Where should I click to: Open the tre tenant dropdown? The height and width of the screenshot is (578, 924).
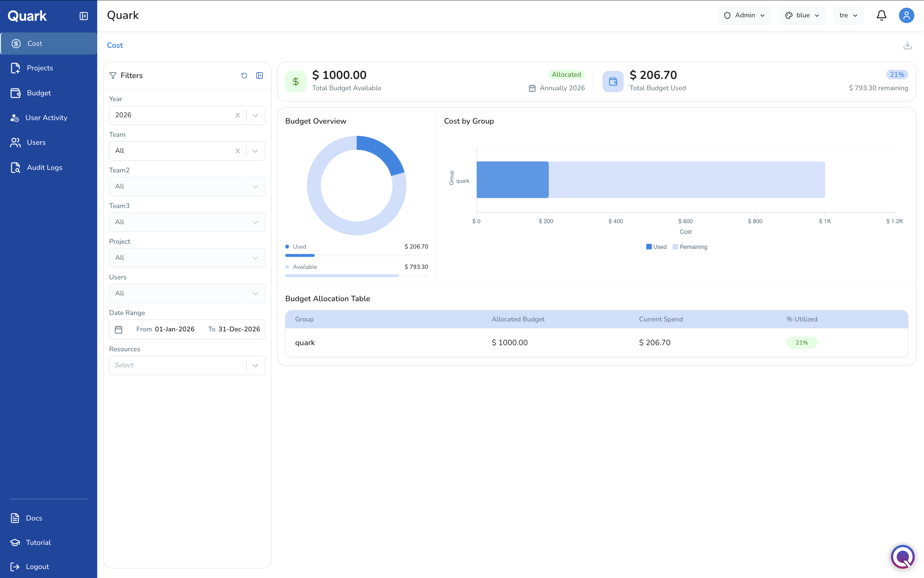[848, 15]
